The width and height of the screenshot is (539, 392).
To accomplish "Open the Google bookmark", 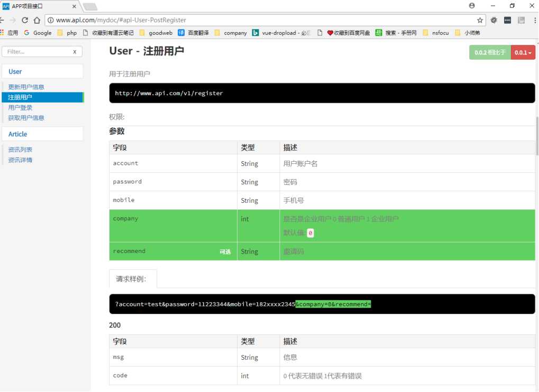I will (38, 33).
